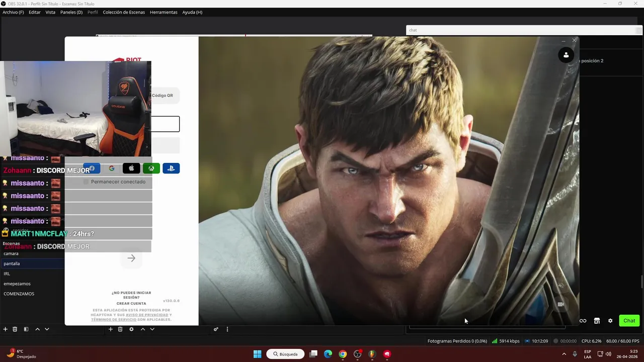Move scene down with arrow

pos(47,329)
